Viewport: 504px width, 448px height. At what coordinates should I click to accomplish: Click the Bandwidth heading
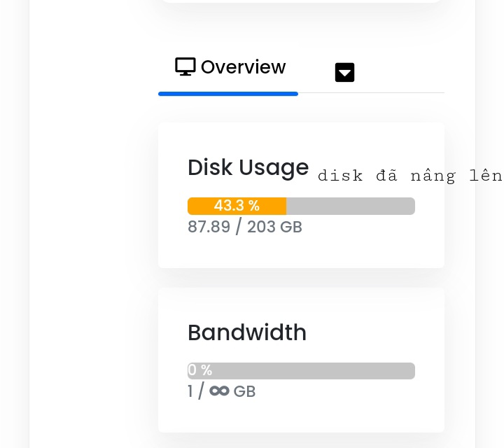coord(246,332)
